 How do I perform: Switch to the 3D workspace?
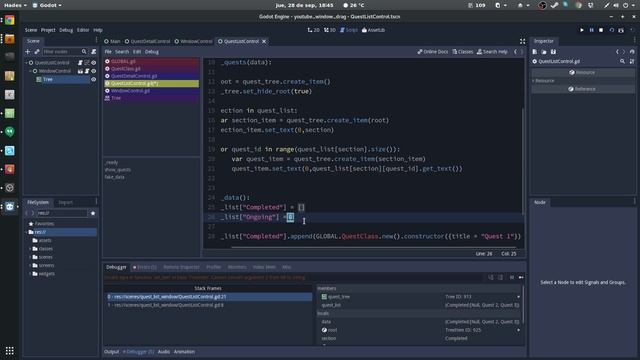330,30
